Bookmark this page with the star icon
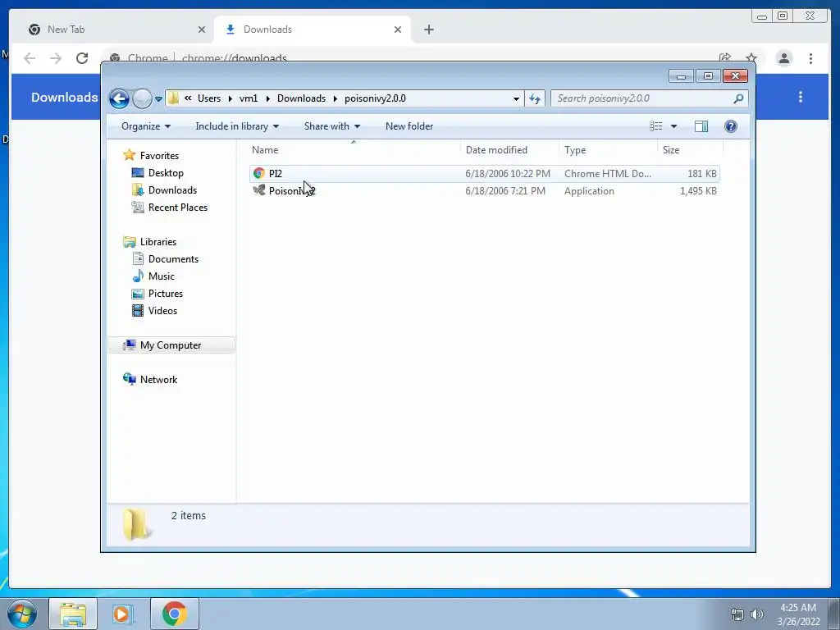This screenshot has width=840, height=630. point(751,58)
